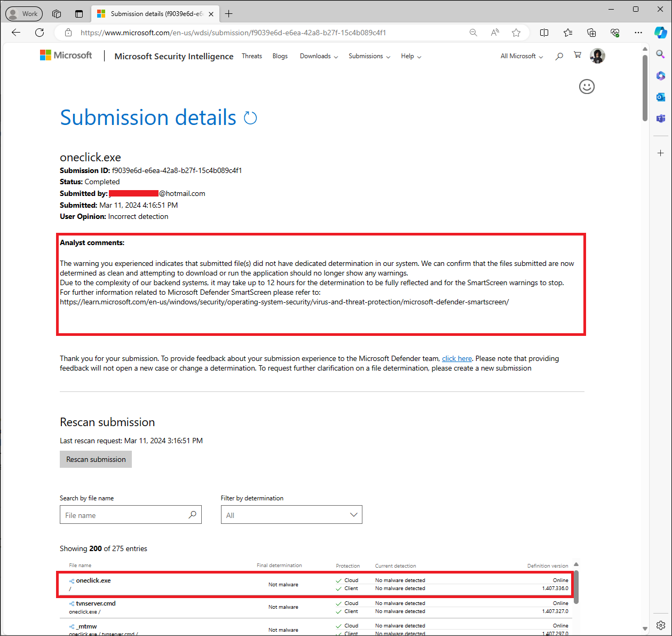This screenshot has height=636, width=672.
Task: Follow the 'click here' feedback link
Action: click(457, 359)
